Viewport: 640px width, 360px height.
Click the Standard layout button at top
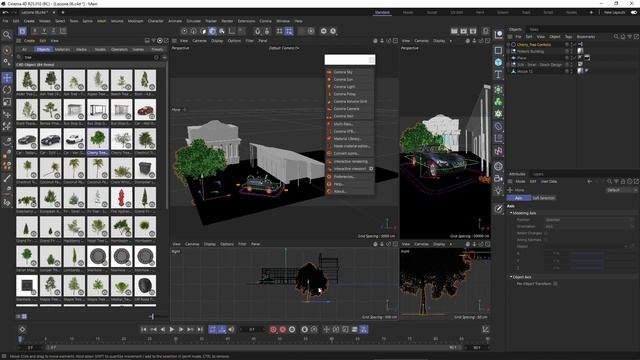pos(382,13)
